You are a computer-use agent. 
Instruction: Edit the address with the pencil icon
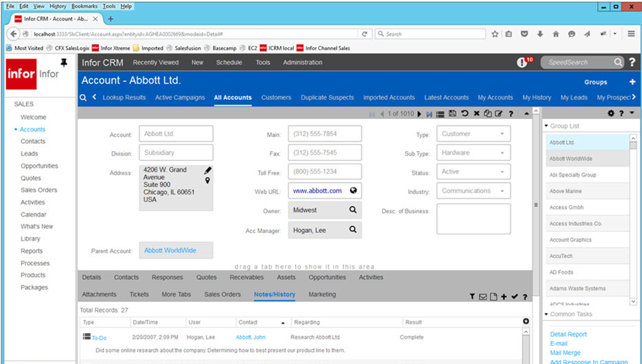(x=207, y=170)
